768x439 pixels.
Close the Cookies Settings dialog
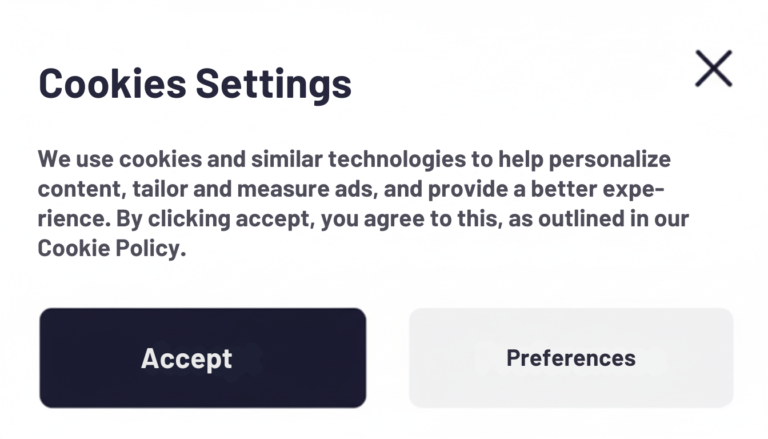coord(713,69)
